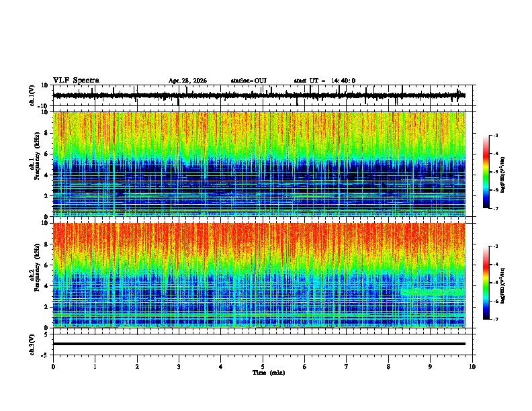The image size is (532, 411).
Task: Click the Time (min) axis label
Action: pyautogui.click(x=269, y=373)
